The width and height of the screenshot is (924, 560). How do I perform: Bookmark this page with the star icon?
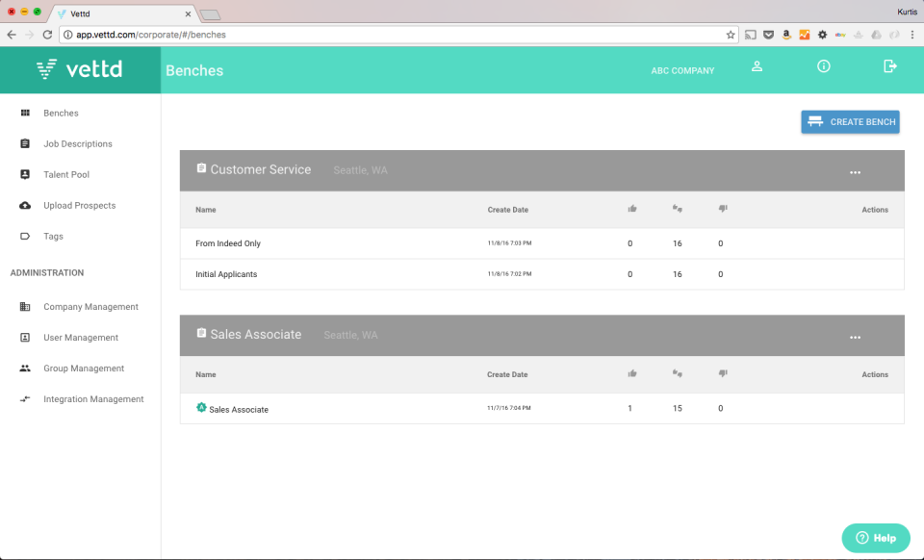[x=731, y=35]
